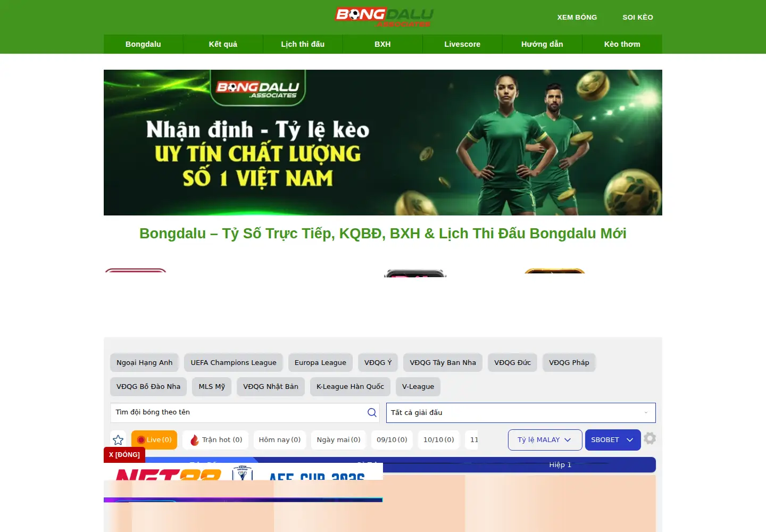Open the SOI KÈO link

(x=638, y=17)
